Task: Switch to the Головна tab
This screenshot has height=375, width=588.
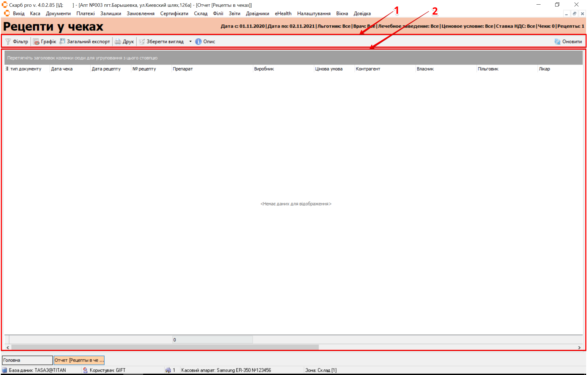Action: [27, 360]
